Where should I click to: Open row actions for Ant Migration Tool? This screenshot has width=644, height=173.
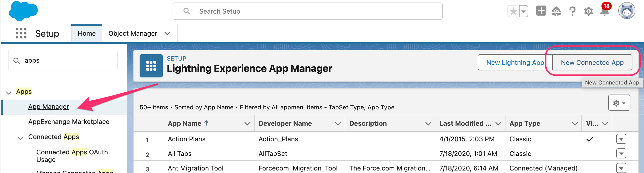point(621,168)
